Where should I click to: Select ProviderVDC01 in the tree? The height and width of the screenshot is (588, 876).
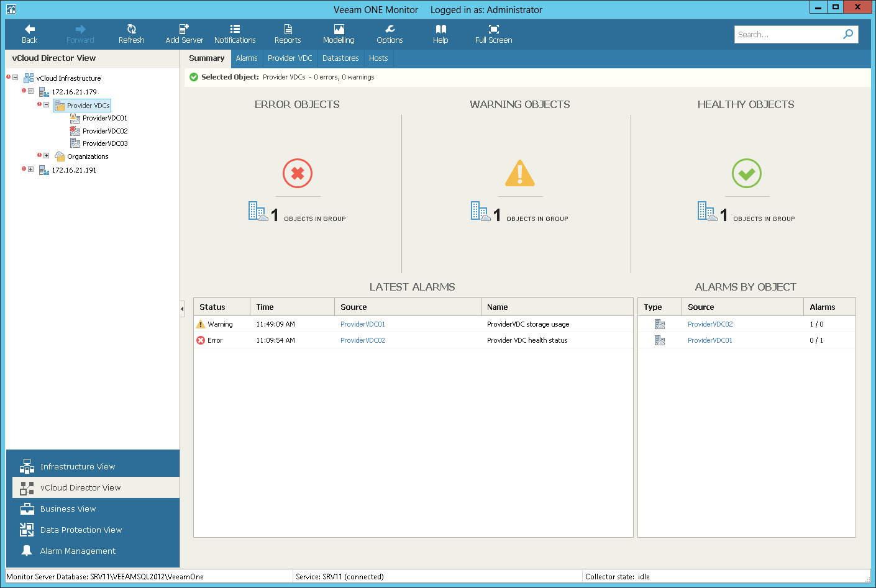105,118
